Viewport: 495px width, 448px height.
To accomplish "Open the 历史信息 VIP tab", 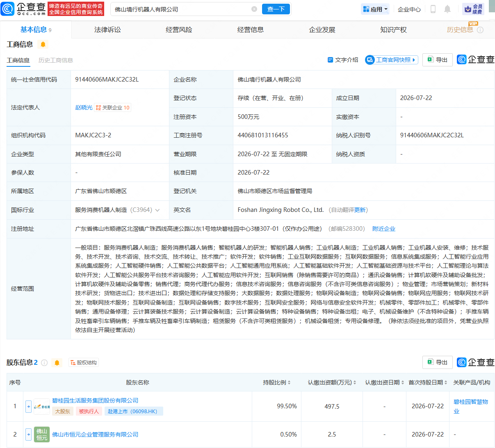I will pyautogui.click(x=460, y=30).
